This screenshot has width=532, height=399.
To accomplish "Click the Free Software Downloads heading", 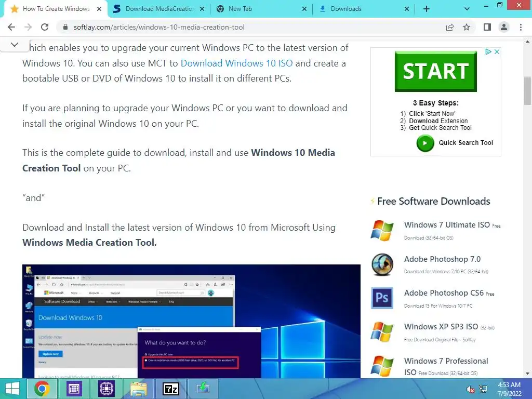I will [434, 201].
